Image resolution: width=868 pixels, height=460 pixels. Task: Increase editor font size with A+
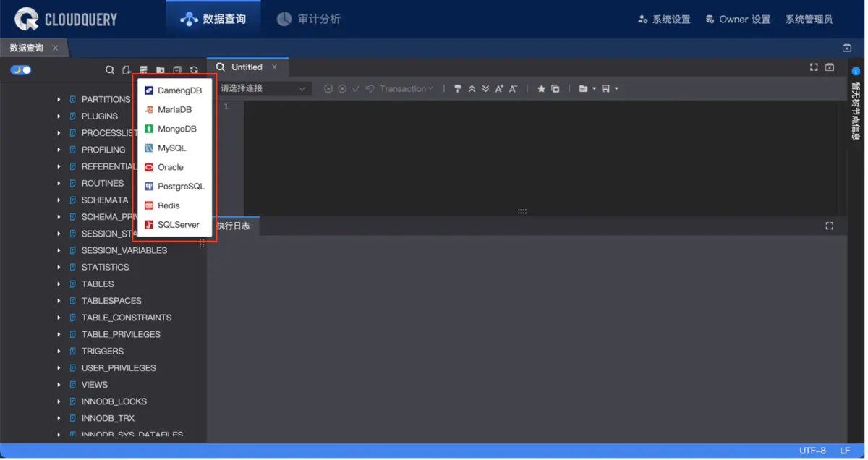point(499,89)
